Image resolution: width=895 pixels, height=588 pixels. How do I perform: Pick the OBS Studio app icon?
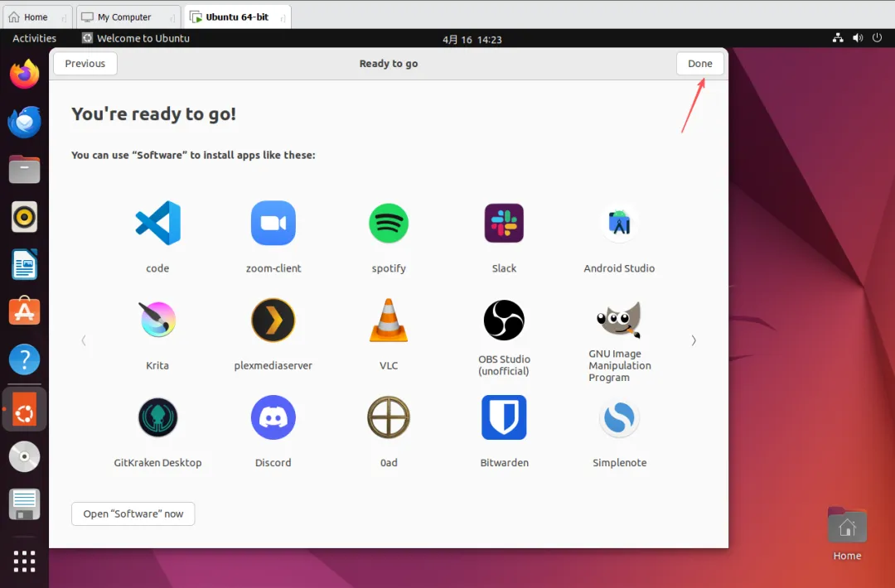(504, 320)
